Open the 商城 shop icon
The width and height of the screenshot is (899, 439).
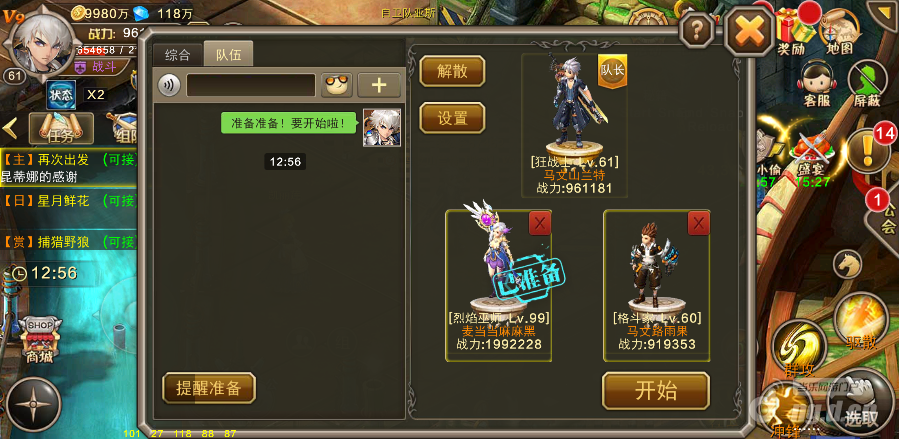coord(38,340)
